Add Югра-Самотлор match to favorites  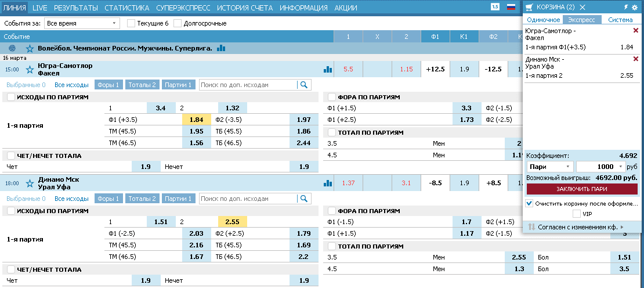[x=30, y=70]
